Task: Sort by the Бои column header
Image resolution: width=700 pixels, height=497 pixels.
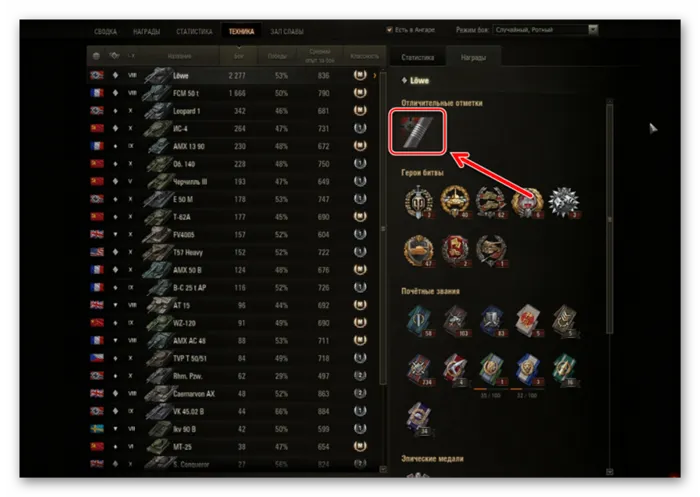Action: tap(239, 56)
